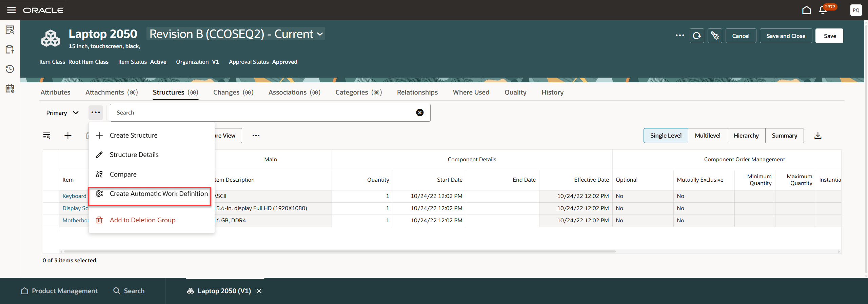Open the sidebar calendar schedule icon
Screen dimensions: 868x304
point(10,89)
